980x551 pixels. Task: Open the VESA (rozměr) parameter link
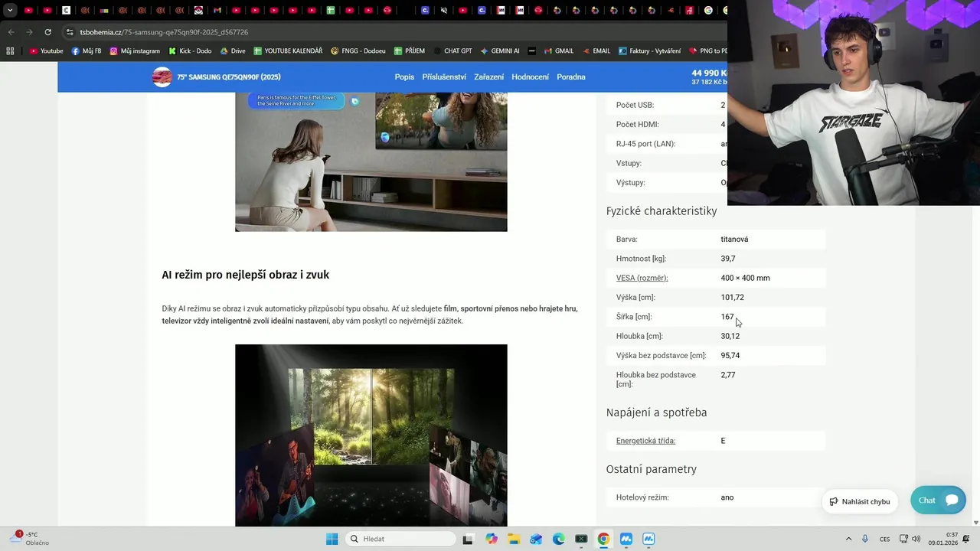(x=642, y=278)
